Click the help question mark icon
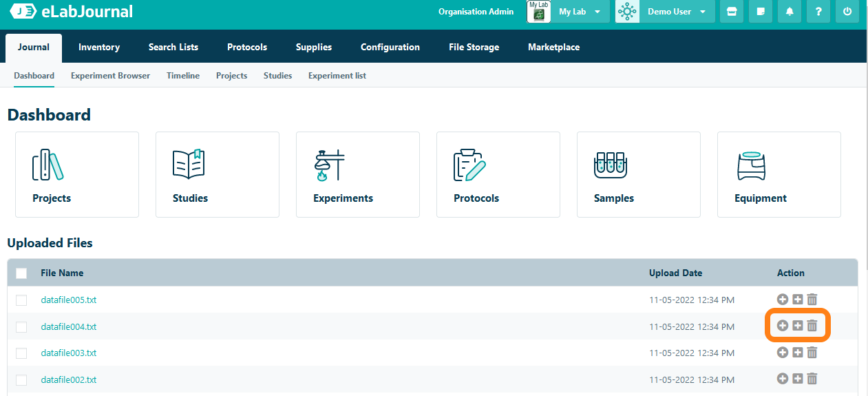Image resolution: width=868 pixels, height=396 pixels. point(818,12)
